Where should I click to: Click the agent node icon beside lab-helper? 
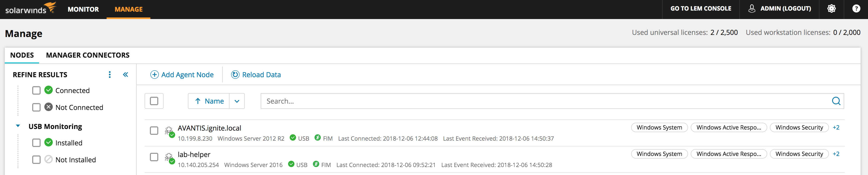(x=169, y=158)
